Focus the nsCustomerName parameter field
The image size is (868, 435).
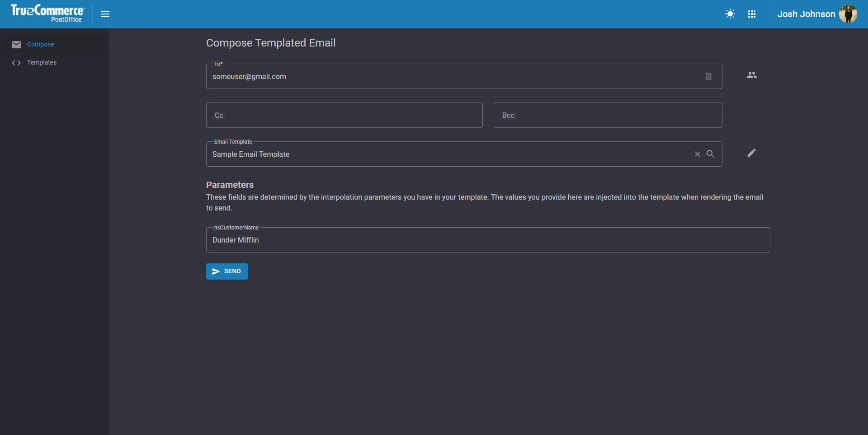488,240
